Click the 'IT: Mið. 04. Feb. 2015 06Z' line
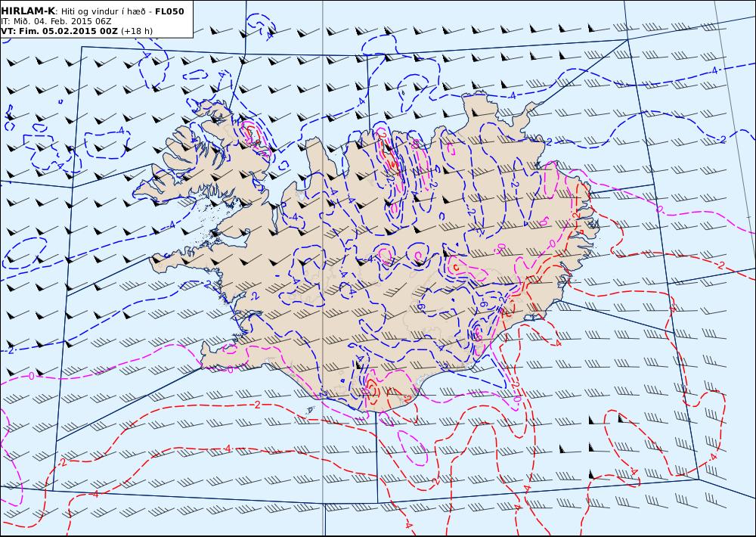Image resolution: width=756 pixels, height=537 pixels. [56, 21]
